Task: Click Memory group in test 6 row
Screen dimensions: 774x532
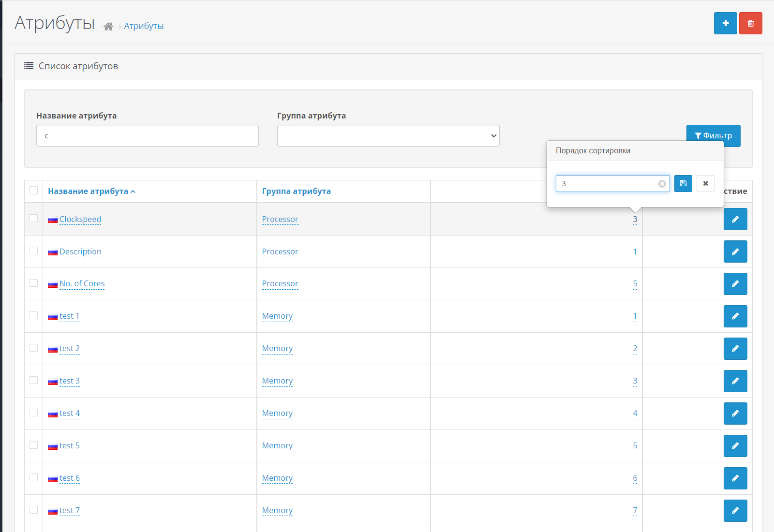Action: (x=277, y=478)
